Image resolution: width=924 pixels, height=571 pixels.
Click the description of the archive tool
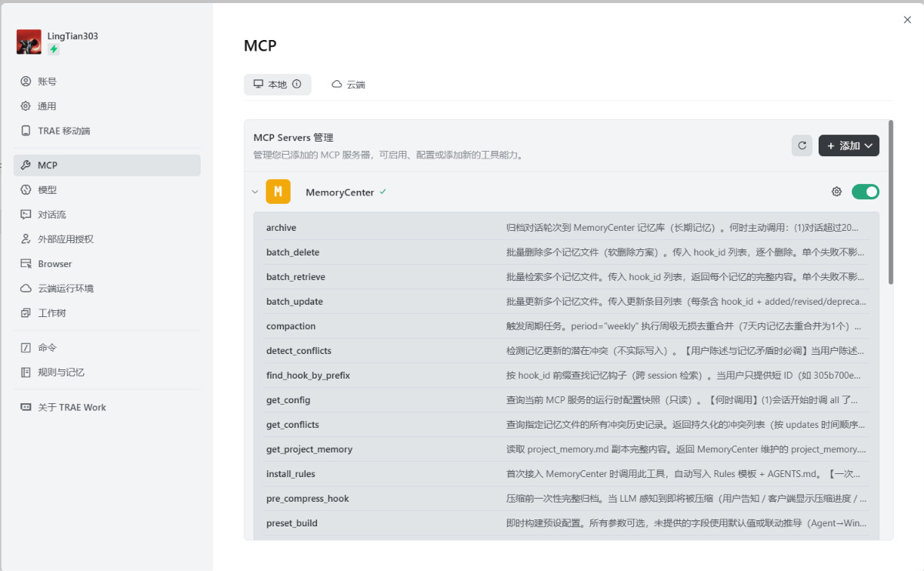(682, 228)
